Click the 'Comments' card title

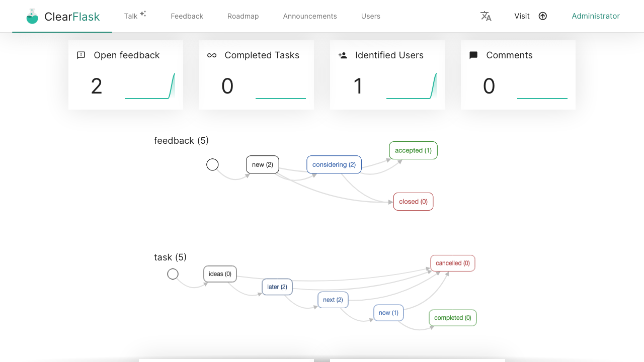[x=509, y=55]
